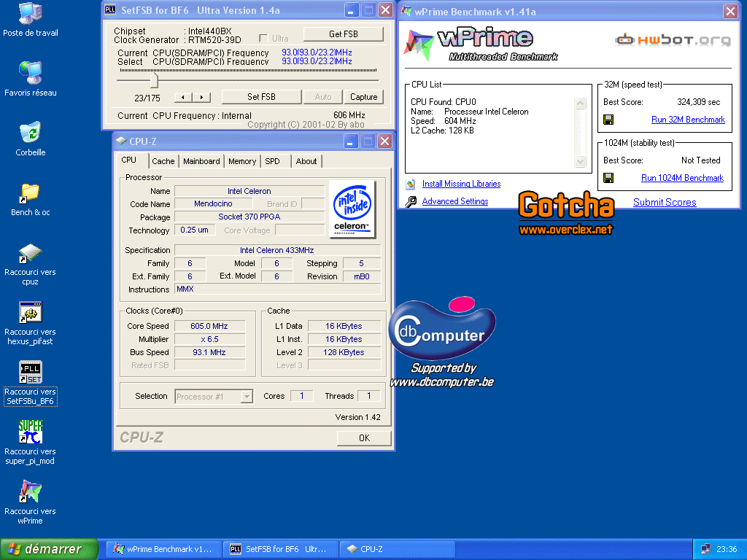Open the About tab in CPU-Z
This screenshot has height=560, width=747.
point(306,161)
